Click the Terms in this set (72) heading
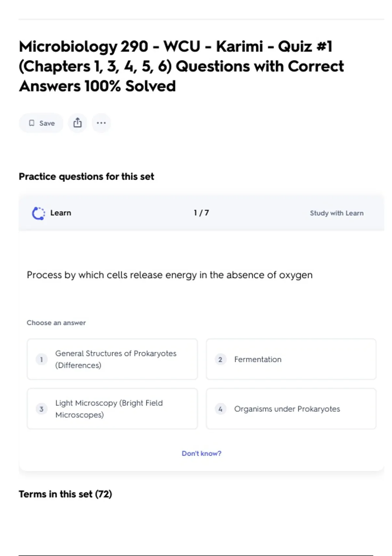The height and width of the screenshot is (556, 392). pyautogui.click(x=65, y=494)
